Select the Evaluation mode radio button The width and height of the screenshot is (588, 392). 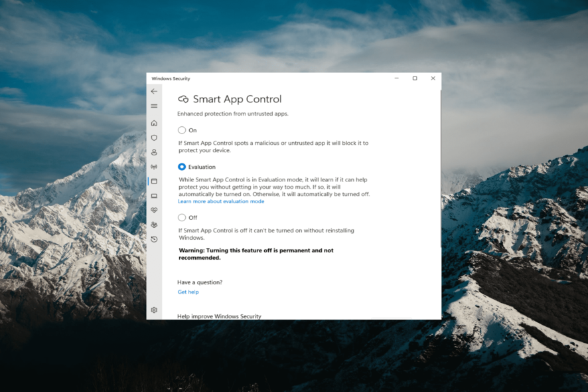tap(181, 167)
